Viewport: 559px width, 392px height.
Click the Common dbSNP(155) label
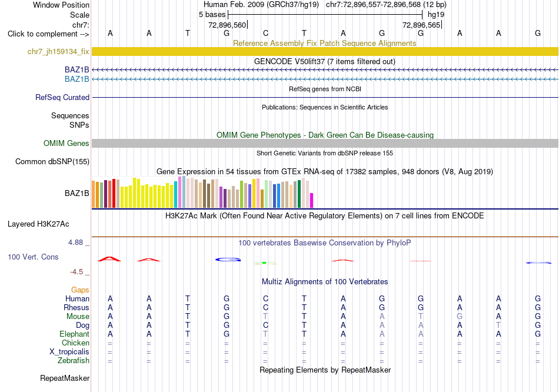click(x=52, y=162)
